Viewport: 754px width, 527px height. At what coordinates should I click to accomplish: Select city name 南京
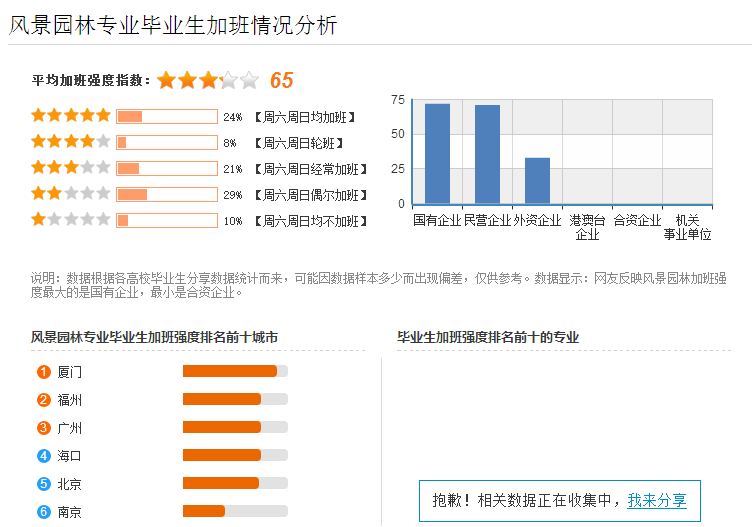[x=70, y=512]
